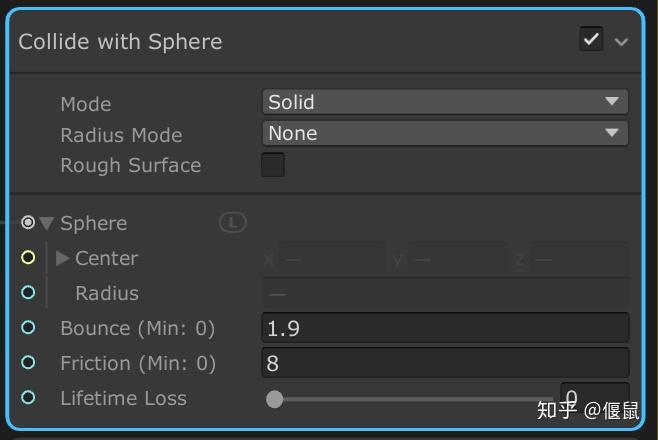Click the Radius input port circle
Viewport: 658px width, 440px height.
pos(28,293)
